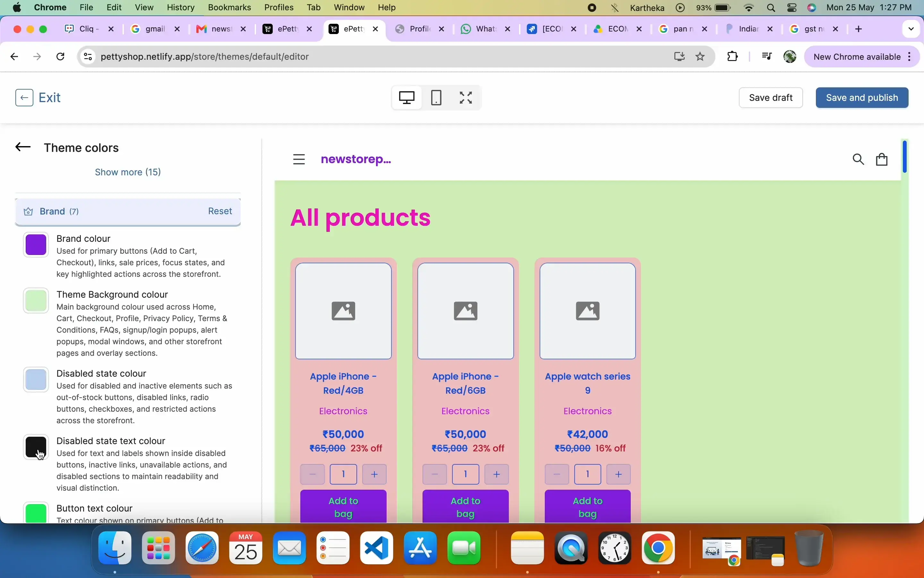This screenshot has height=578, width=924.
Task: Open the History menu
Action: (x=181, y=8)
